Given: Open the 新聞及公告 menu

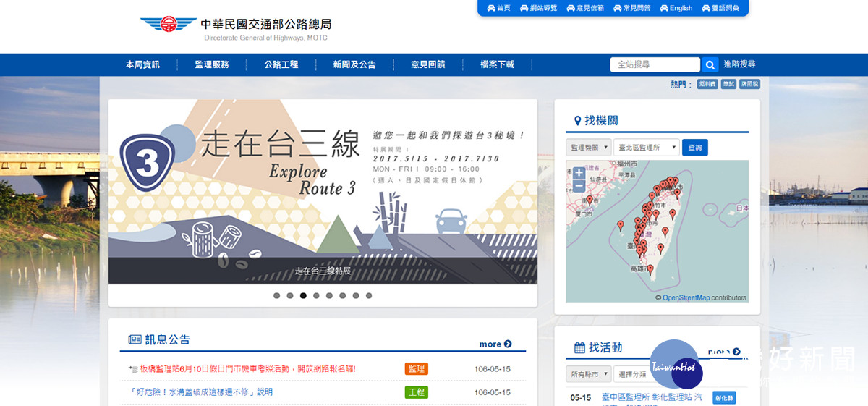Looking at the screenshot, I should click(x=354, y=64).
